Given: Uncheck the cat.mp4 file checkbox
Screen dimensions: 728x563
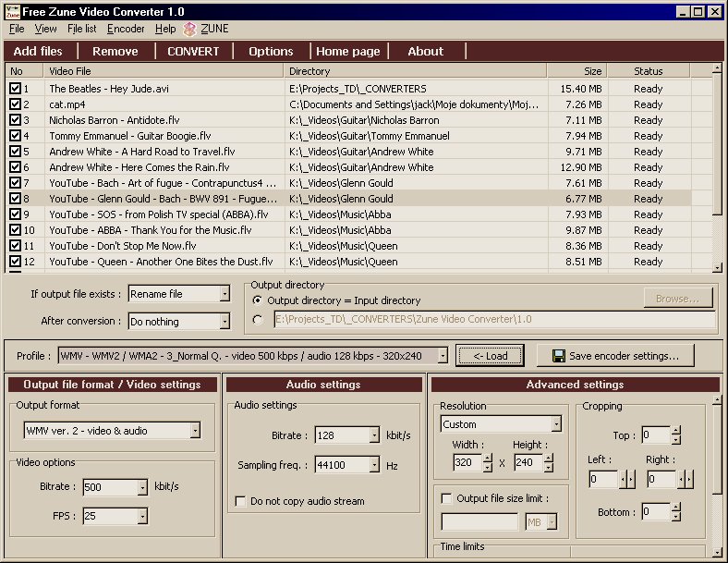Looking at the screenshot, I should 15,104.
